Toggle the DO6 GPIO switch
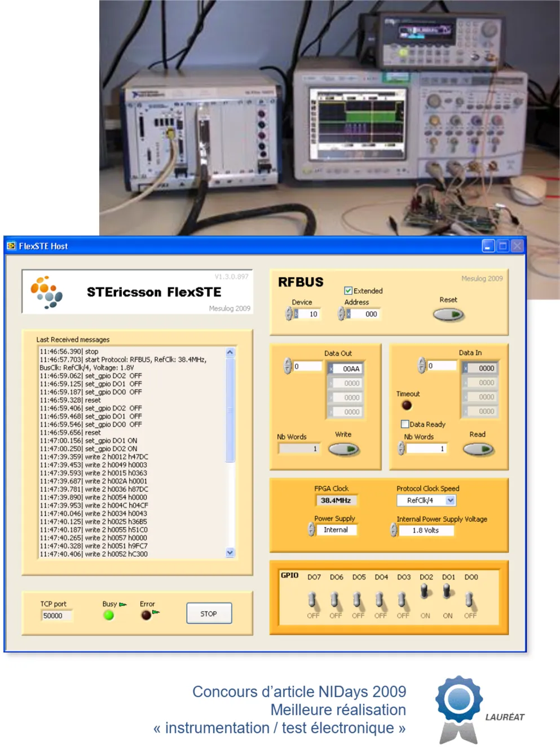This screenshot has width=560, height=752. click(x=336, y=599)
